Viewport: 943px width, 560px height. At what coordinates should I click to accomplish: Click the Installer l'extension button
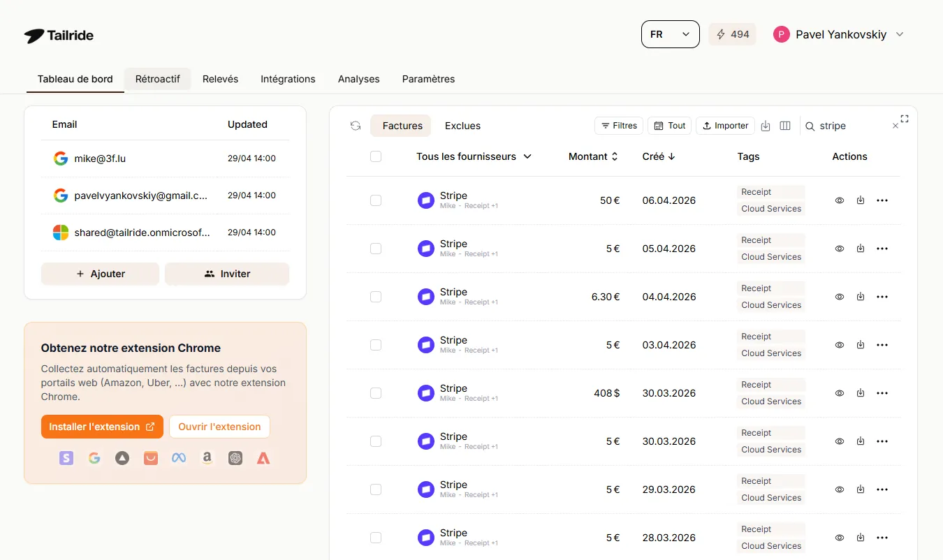102,427
